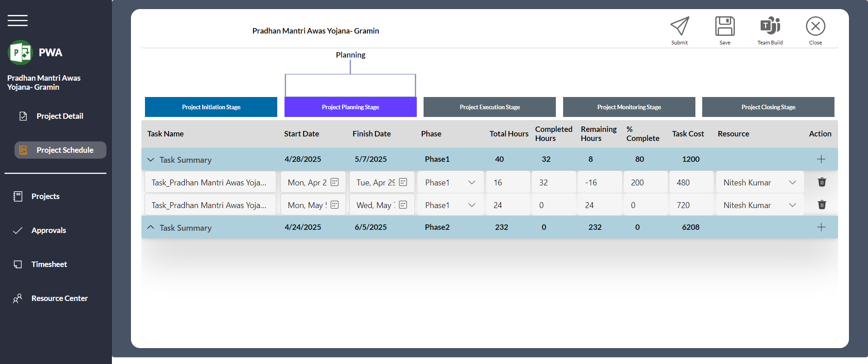Click the Project Schedule sidebar icon

[23, 150]
